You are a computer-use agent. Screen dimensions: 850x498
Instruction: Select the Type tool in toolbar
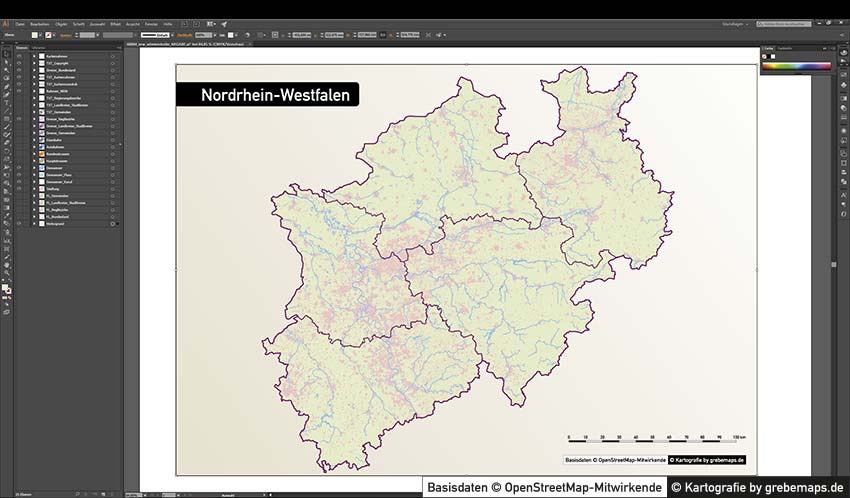tap(6, 102)
